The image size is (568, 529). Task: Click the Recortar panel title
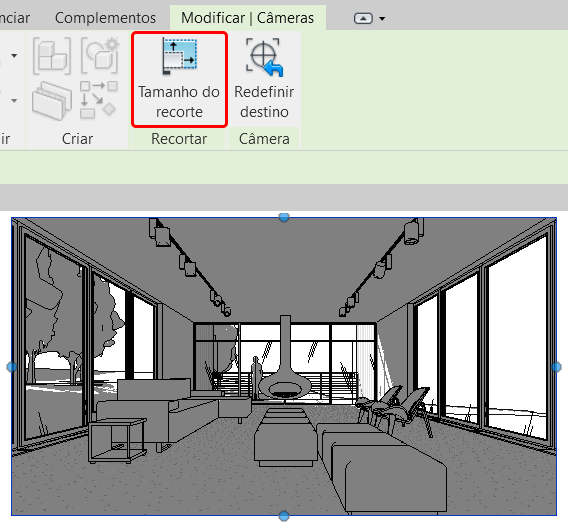(x=179, y=139)
